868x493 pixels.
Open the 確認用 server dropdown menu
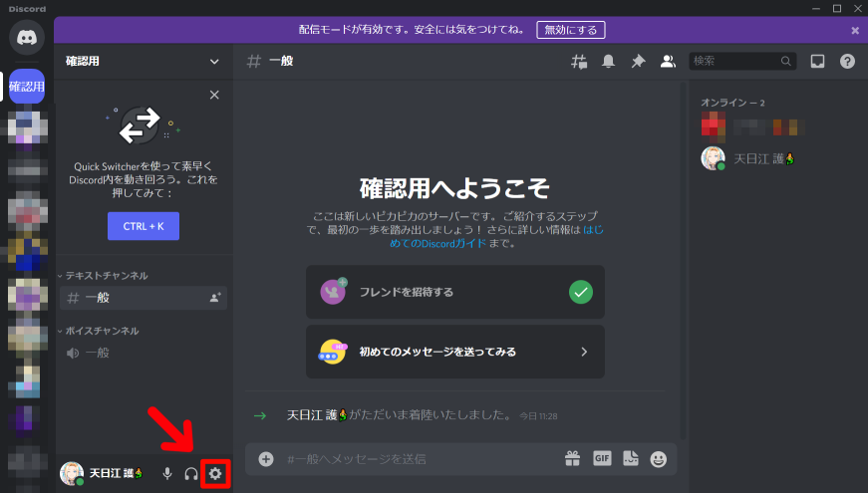point(214,62)
